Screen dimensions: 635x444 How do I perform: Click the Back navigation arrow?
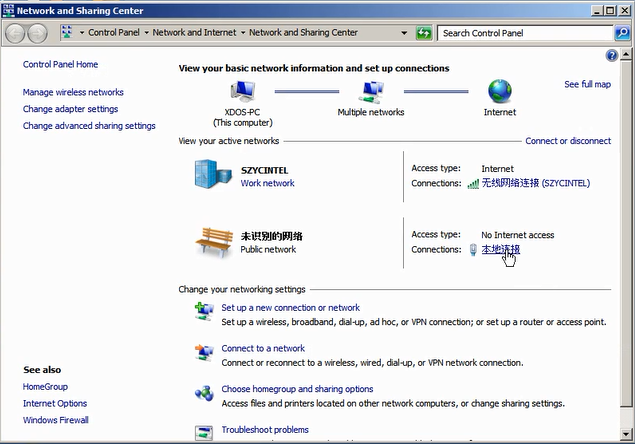coord(15,33)
